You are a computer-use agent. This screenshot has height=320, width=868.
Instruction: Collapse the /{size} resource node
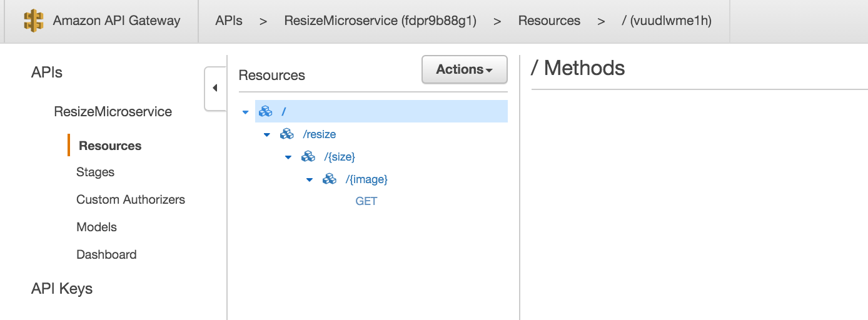pos(288,157)
